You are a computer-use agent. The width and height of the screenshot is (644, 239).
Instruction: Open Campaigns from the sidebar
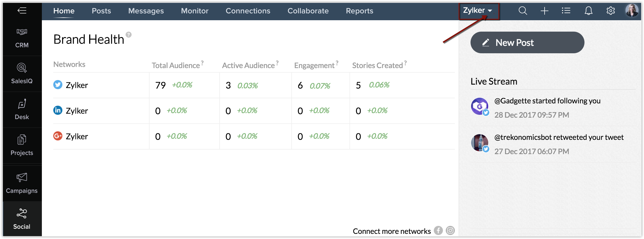point(22,183)
